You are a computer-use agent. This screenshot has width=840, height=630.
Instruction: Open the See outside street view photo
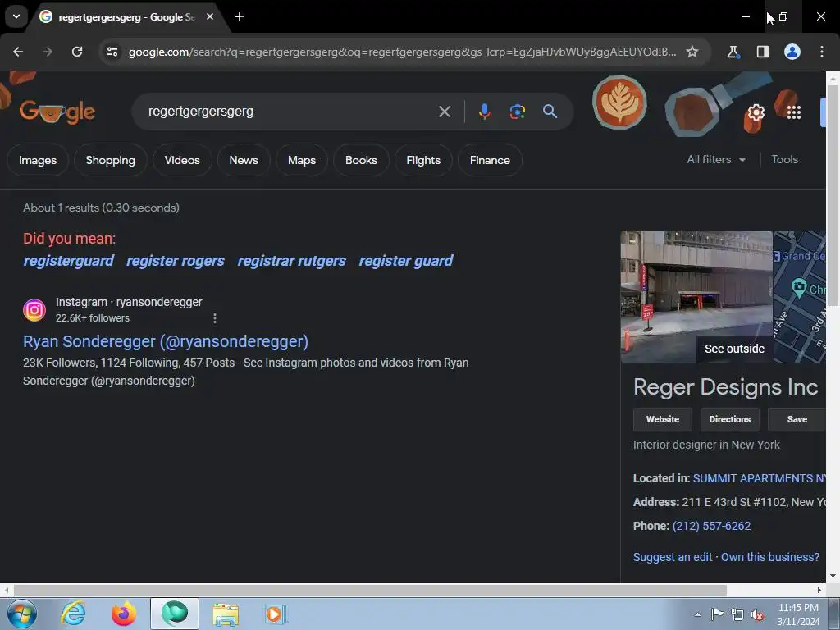click(696, 297)
